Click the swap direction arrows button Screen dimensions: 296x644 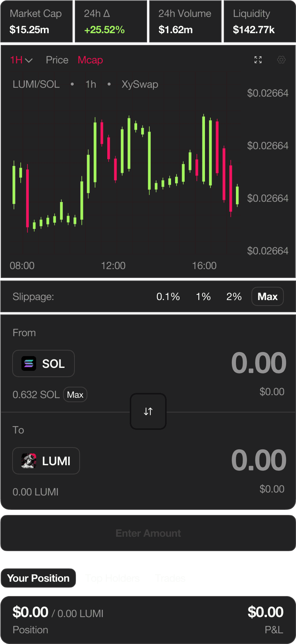pos(148,411)
